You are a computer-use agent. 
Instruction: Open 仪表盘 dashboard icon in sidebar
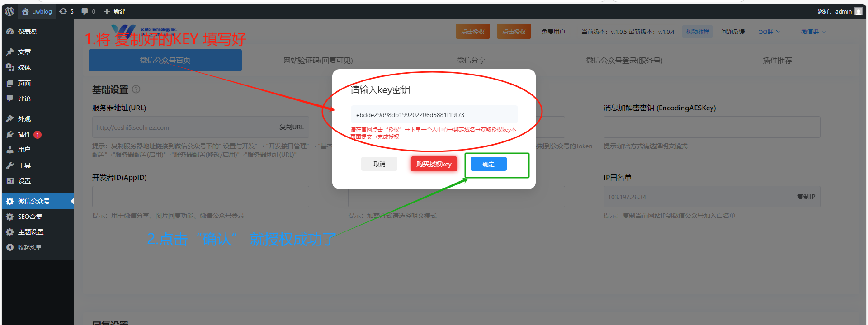10,32
